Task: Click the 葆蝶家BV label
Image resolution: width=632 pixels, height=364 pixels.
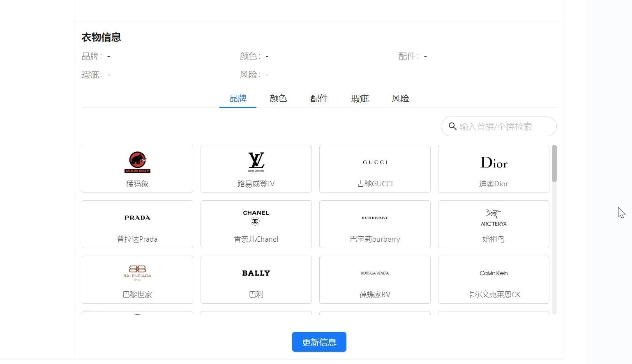Action: (x=375, y=295)
